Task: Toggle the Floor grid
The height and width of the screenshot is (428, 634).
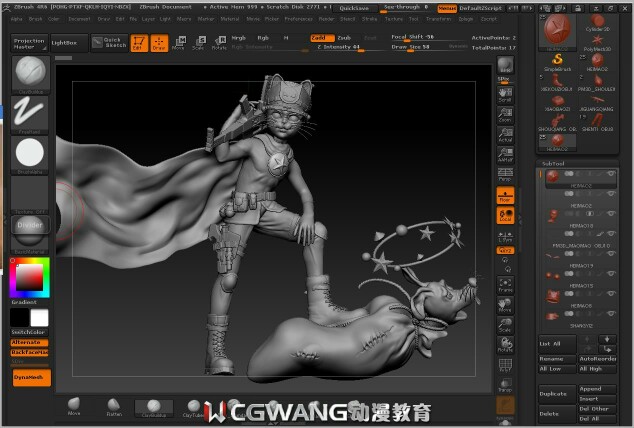Action: [505, 196]
